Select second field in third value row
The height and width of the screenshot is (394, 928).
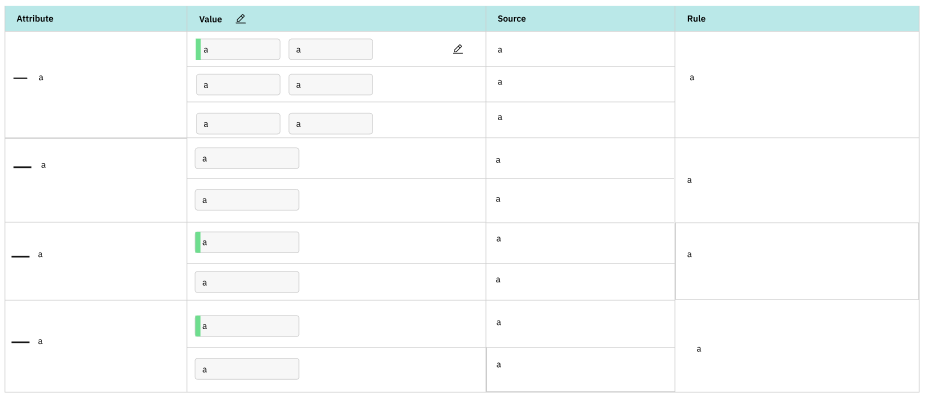tap(331, 124)
